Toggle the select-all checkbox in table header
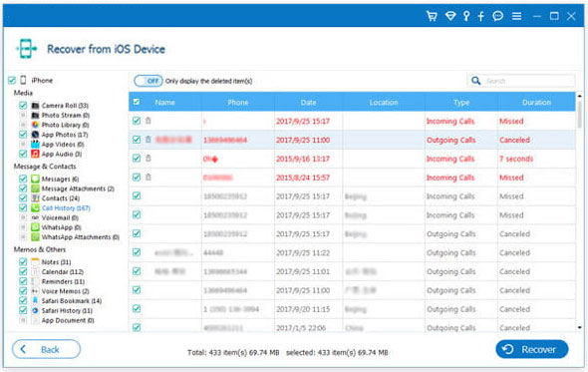Image resolution: width=588 pixels, height=372 pixels. [x=137, y=102]
